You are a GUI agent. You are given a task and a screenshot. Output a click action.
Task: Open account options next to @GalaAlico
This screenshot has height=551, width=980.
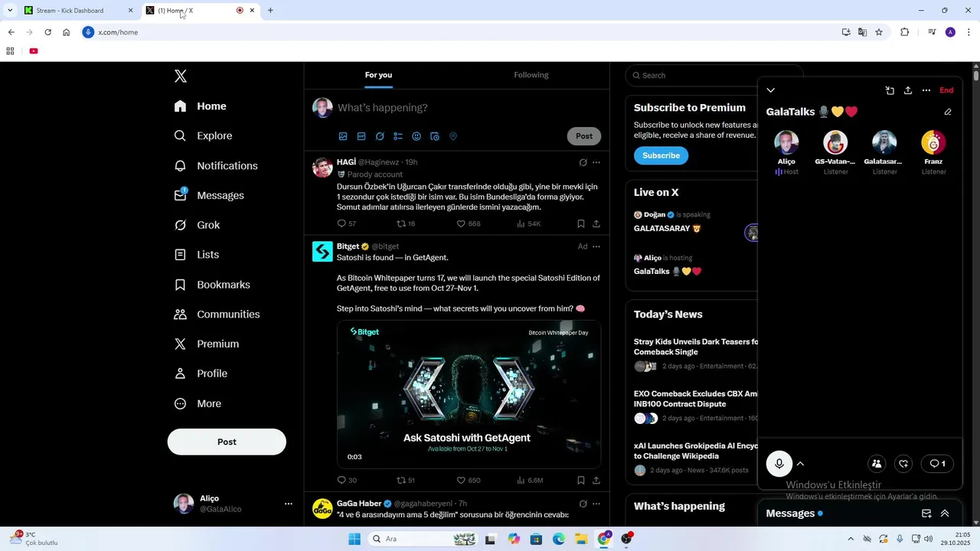click(x=289, y=504)
